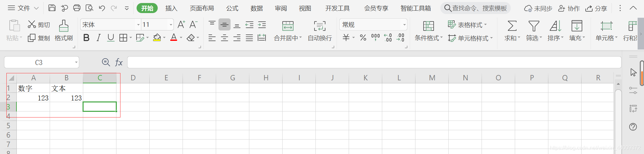Apply cell borders icon
Image resolution: width=644 pixels, height=154 pixels.
click(x=123, y=38)
